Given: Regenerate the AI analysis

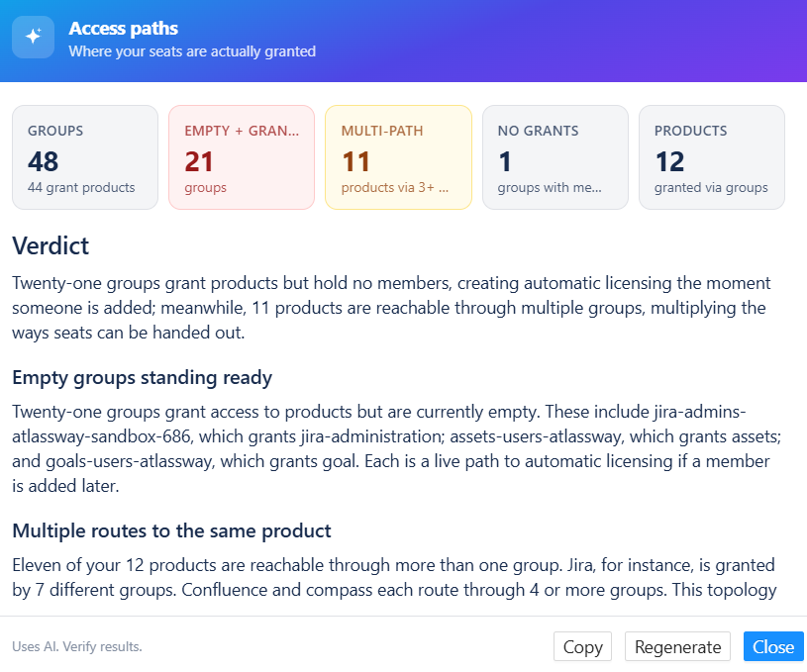Looking at the screenshot, I should point(677,646).
